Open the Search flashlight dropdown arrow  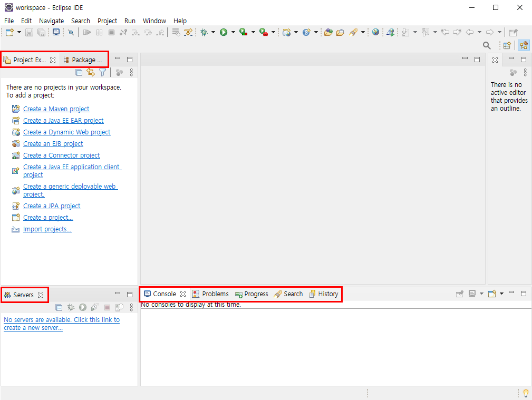(x=363, y=32)
